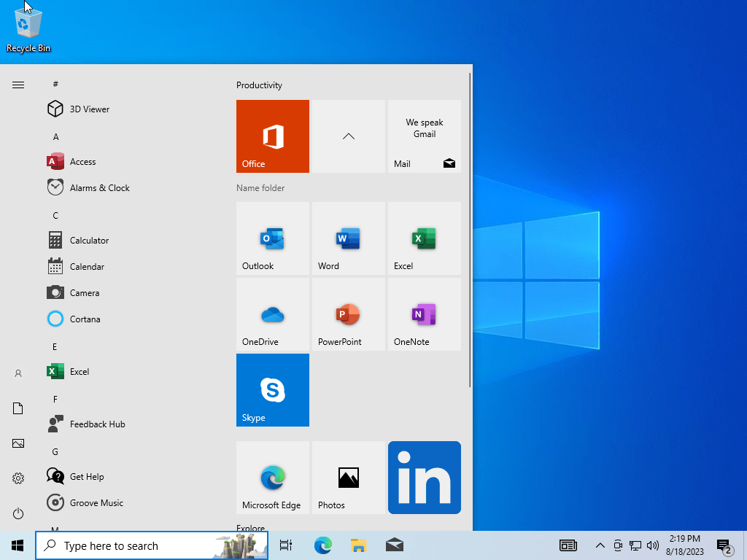747x560 pixels.
Task: Open Groove Music from app list
Action: 96,503
